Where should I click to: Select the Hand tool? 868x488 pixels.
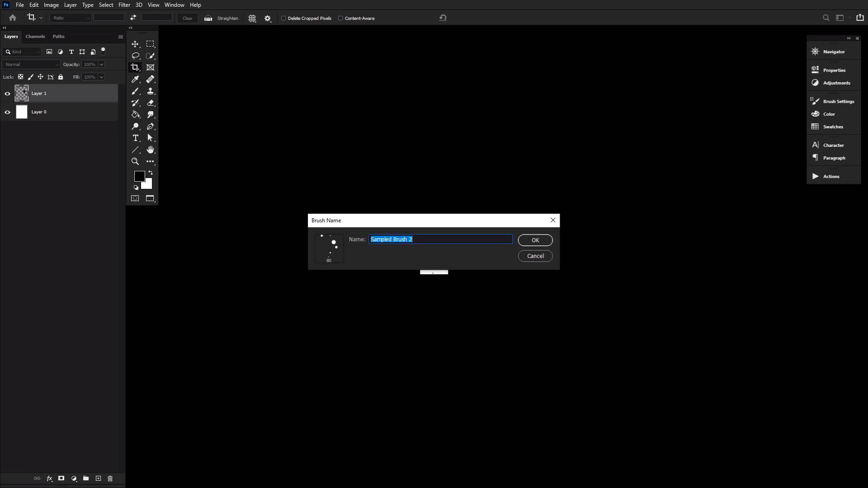[x=150, y=150]
